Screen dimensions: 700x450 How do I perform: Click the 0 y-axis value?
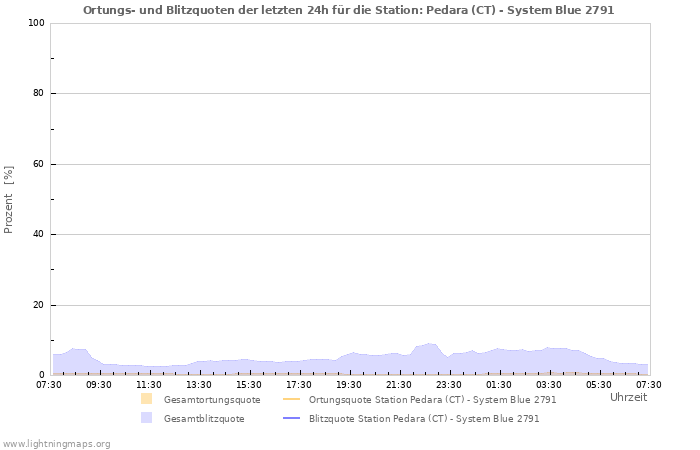click(x=42, y=375)
